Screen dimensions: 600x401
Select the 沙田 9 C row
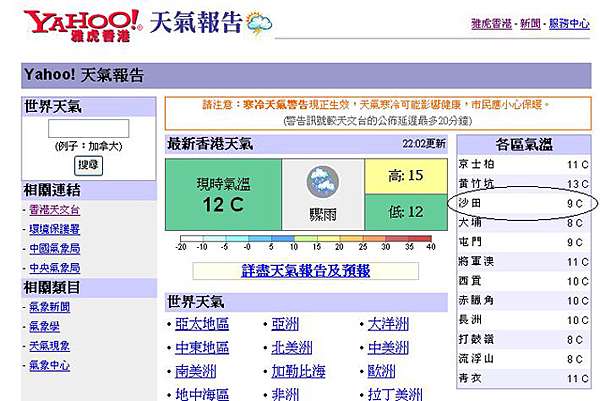tap(523, 204)
